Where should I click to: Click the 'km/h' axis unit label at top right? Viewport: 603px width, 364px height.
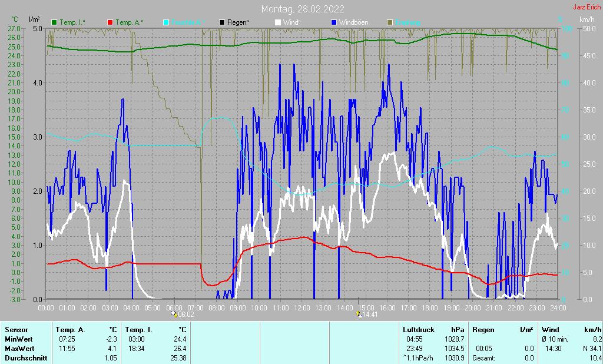coord(587,19)
